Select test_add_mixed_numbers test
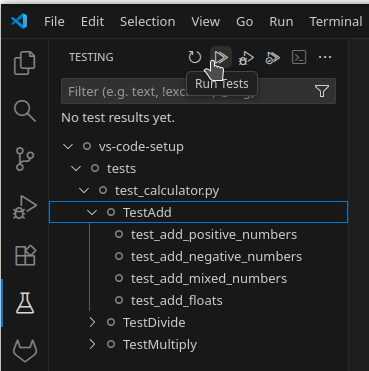 pyautogui.click(x=209, y=279)
